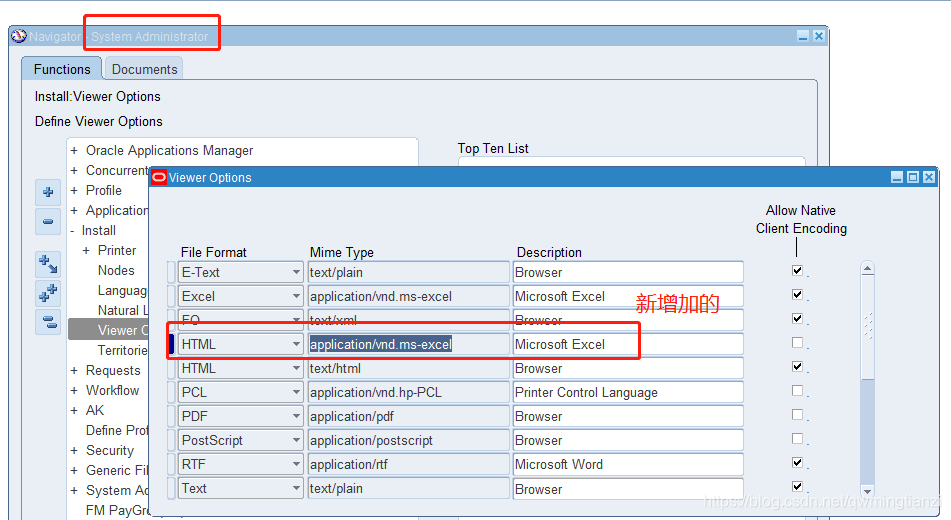The height and width of the screenshot is (520, 951).
Task: Click the expand all nodes button
Action: tap(48, 293)
